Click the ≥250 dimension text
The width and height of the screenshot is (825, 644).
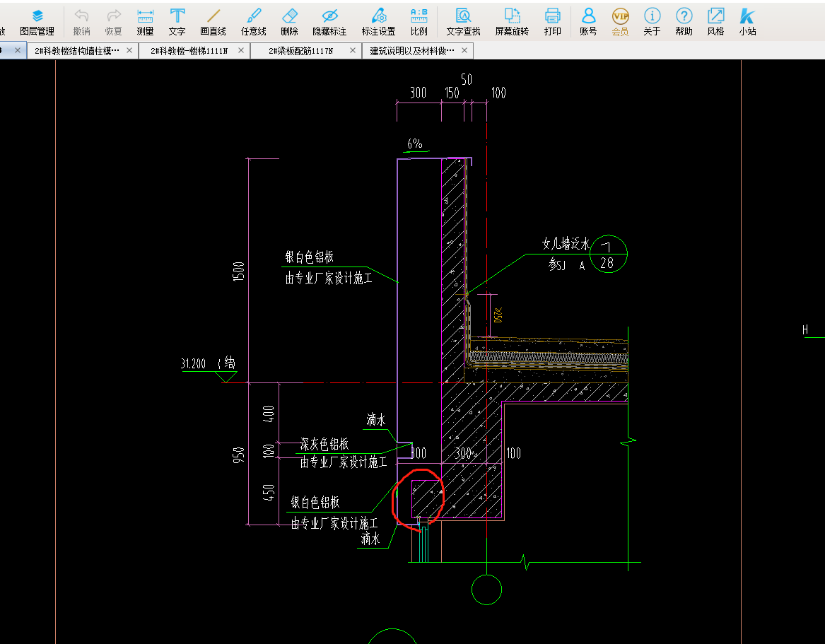click(x=498, y=315)
